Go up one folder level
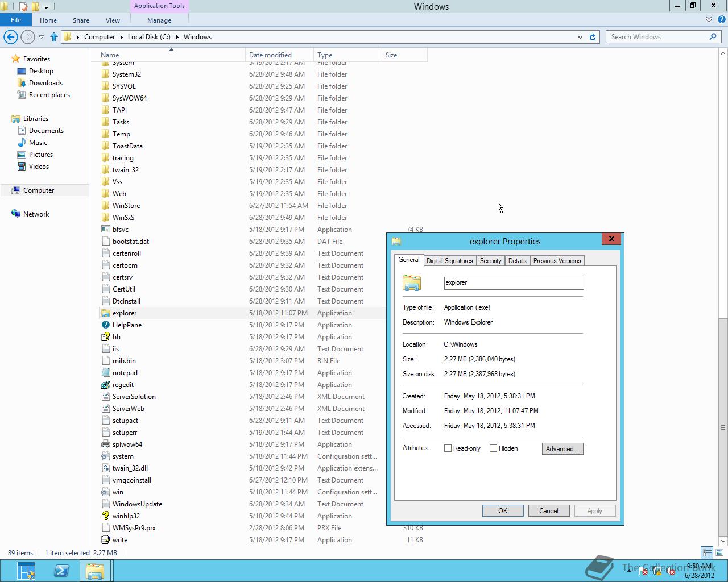This screenshot has width=728, height=582. tap(54, 37)
